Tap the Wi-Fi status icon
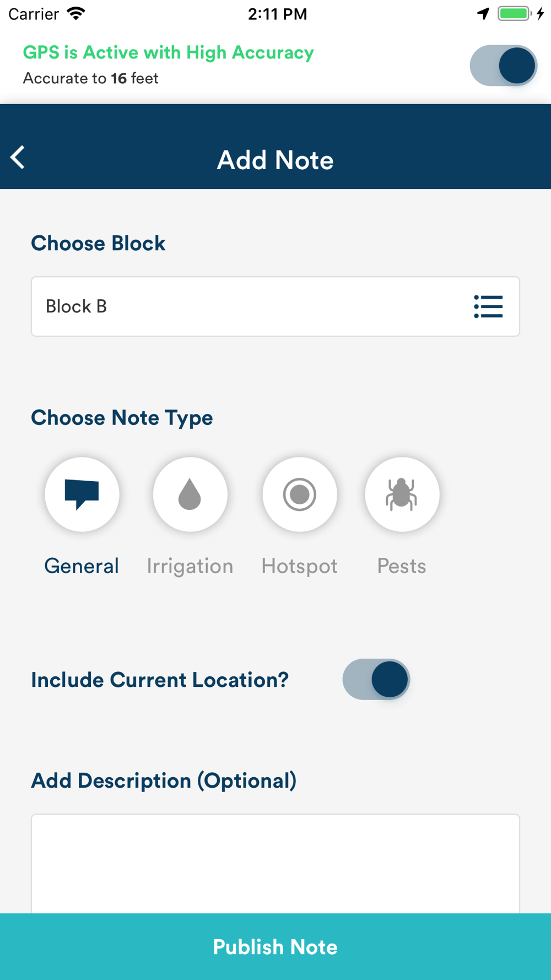The height and width of the screenshot is (980, 551). pos(76,13)
